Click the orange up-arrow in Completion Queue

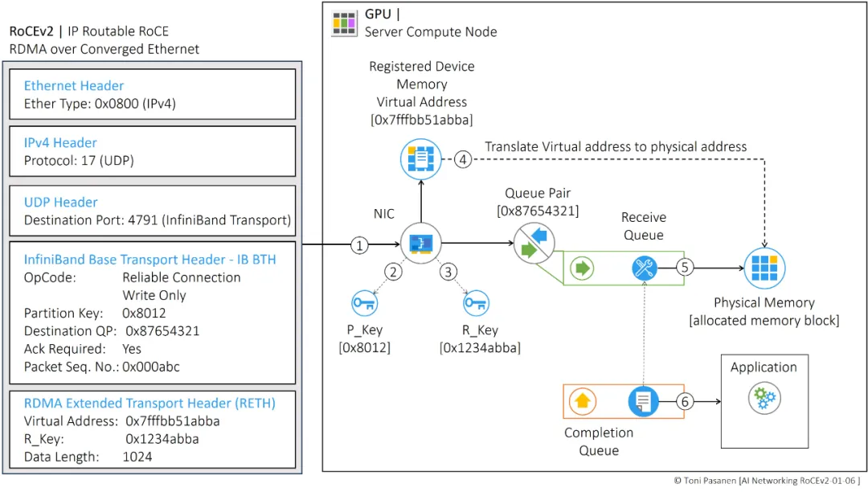pyautogui.click(x=582, y=400)
